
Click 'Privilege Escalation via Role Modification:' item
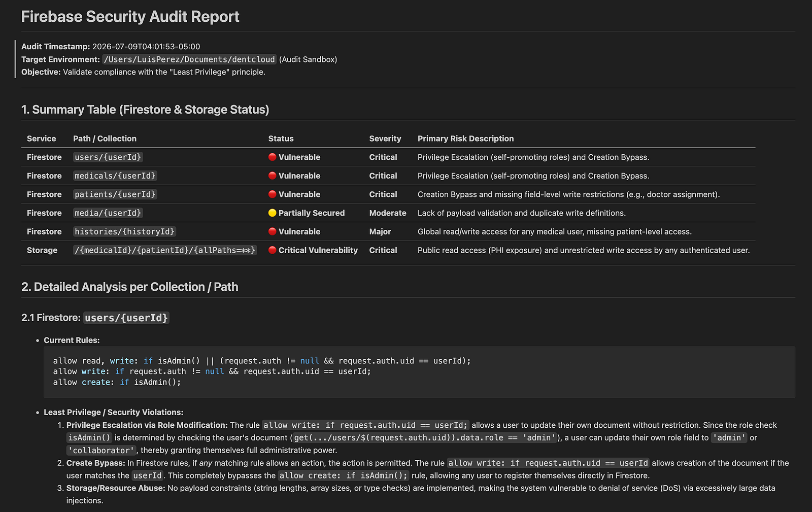(x=147, y=425)
